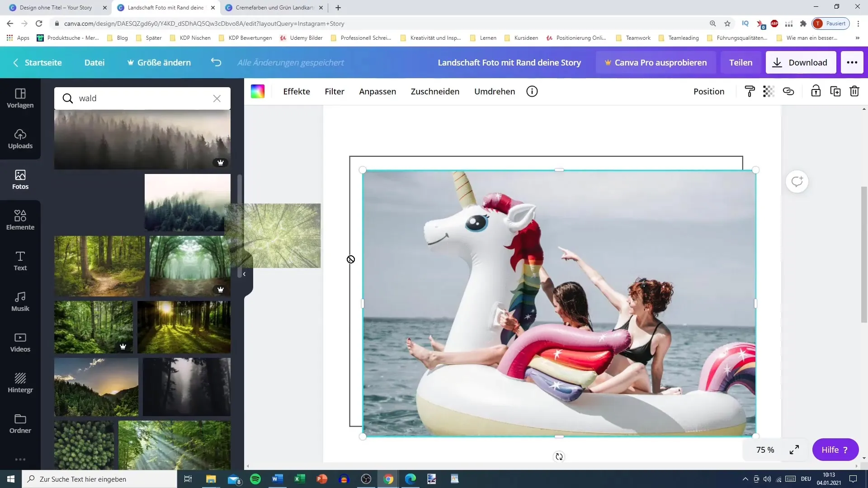Open KDP Nischen bookmark folder
The height and width of the screenshot is (488, 868).
[190, 38]
